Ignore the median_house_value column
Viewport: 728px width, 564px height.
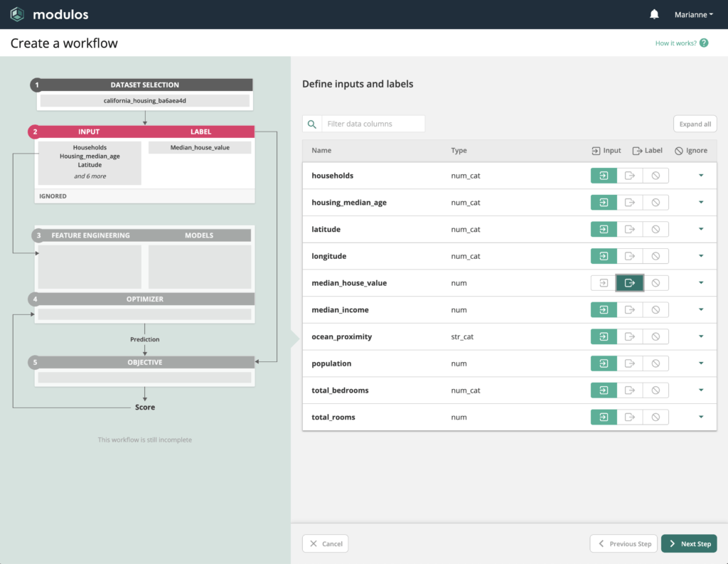[x=655, y=283]
